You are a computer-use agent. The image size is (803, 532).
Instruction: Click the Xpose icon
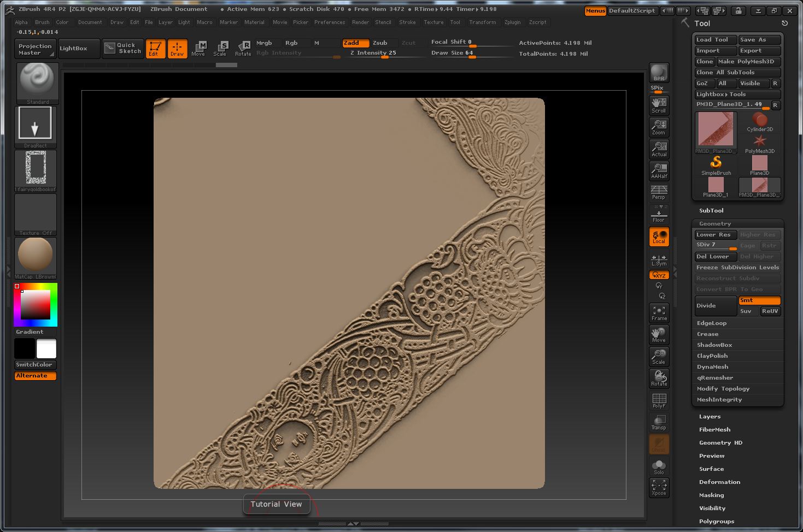point(659,487)
